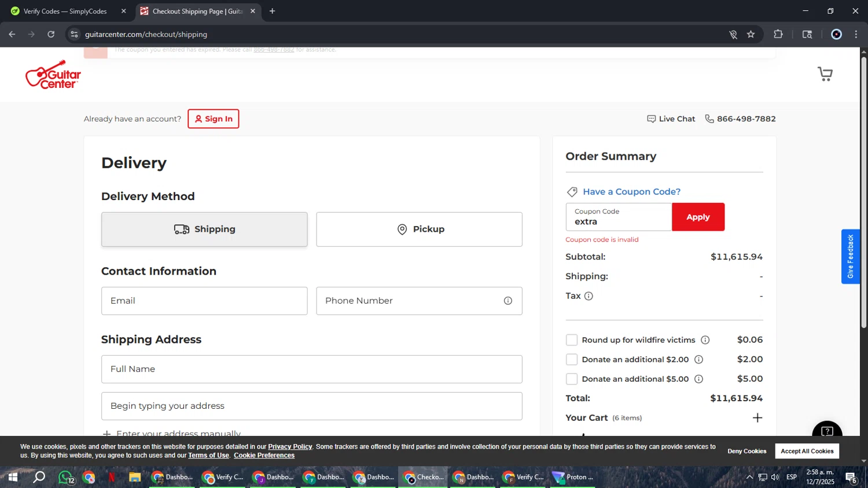Screen dimensions: 868x488
Task: Click the browser back arrow
Action: point(12,34)
